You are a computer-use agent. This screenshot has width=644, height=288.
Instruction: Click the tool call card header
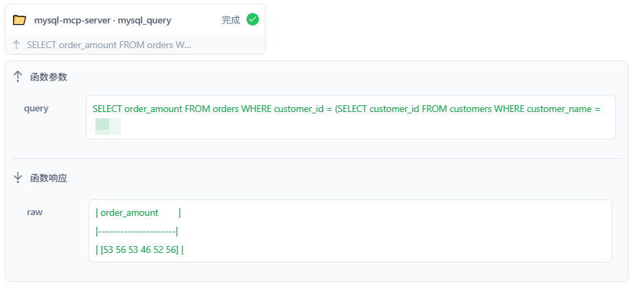[x=135, y=20]
